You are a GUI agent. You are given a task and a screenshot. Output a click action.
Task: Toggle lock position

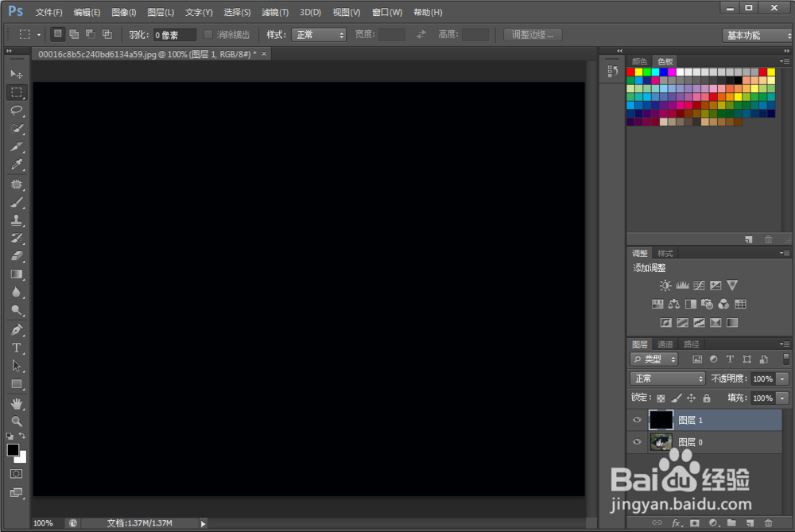pyautogui.click(x=691, y=398)
